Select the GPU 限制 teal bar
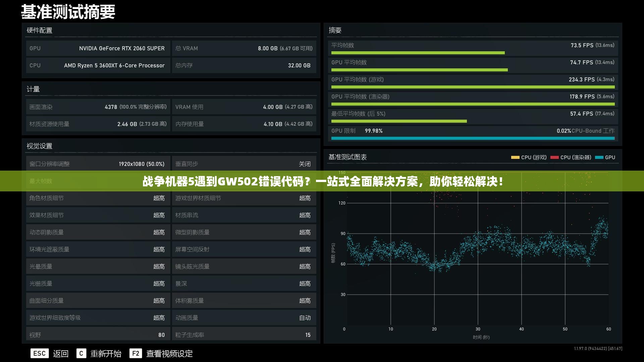The image size is (644, 362). [x=473, y=138]
